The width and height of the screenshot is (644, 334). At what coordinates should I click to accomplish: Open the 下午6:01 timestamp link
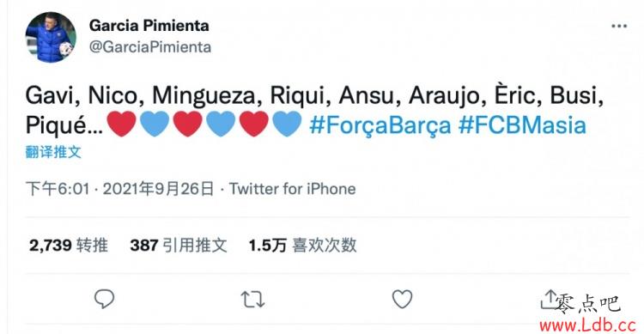[58, 189]
